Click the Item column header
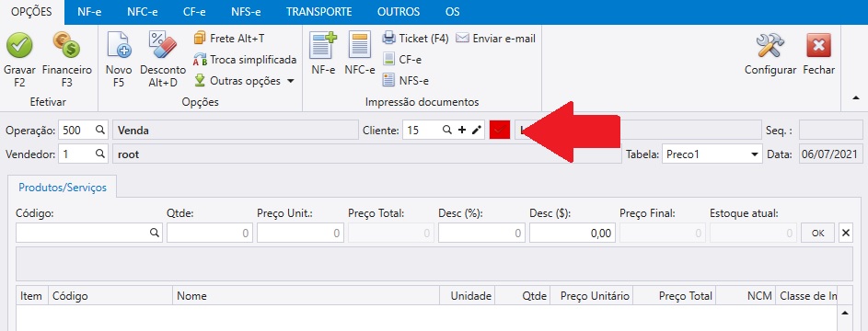Viewport: 868px width, 331px height. (32, 296)
